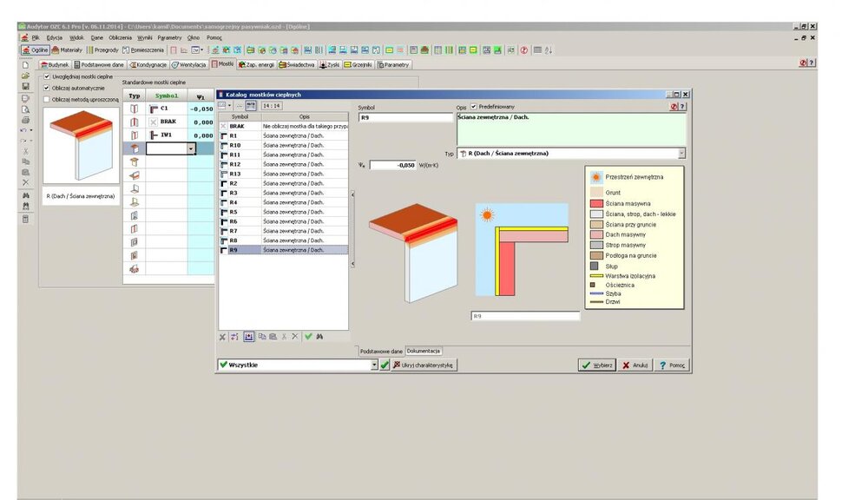The width and height of the screenshot is (868, 500).
Task: Open the Typ dropdown for bridge type
Action: [x=681, y=154]
